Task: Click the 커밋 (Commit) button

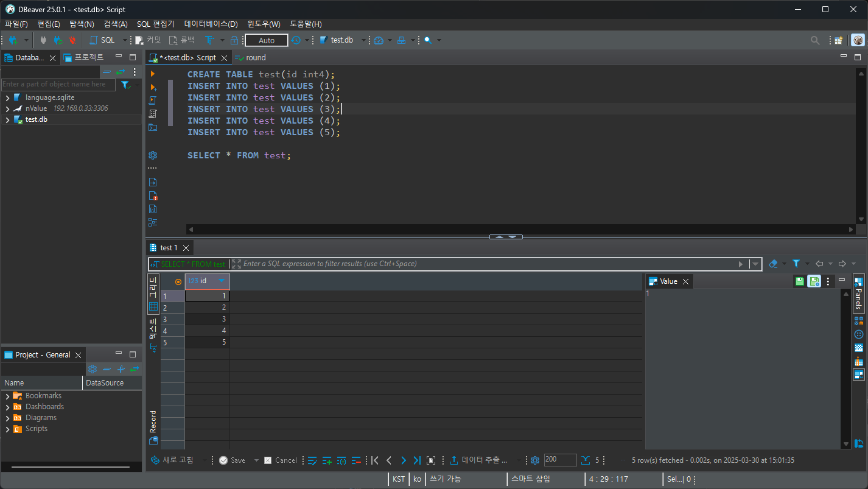Action: click(149, 40)
